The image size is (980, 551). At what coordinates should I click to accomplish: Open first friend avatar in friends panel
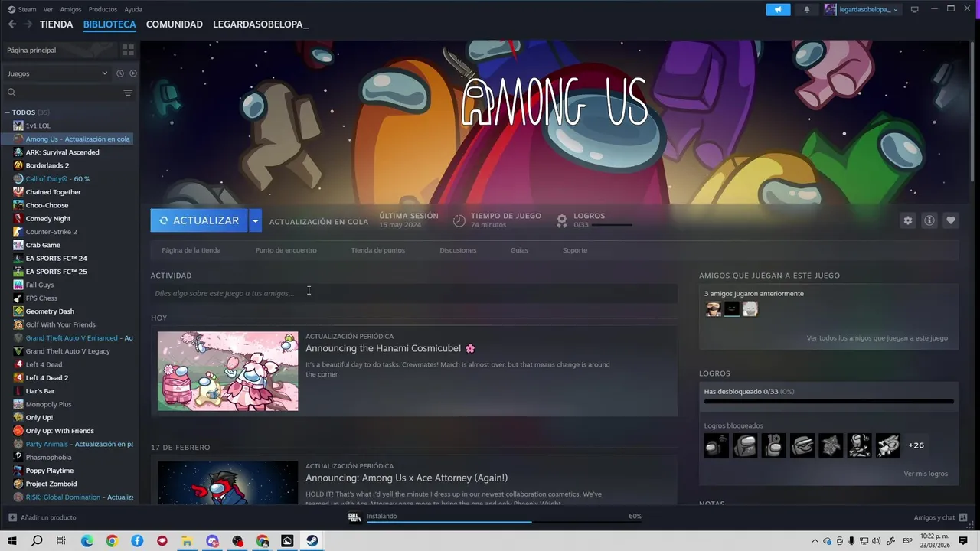(x=714, y=308)
